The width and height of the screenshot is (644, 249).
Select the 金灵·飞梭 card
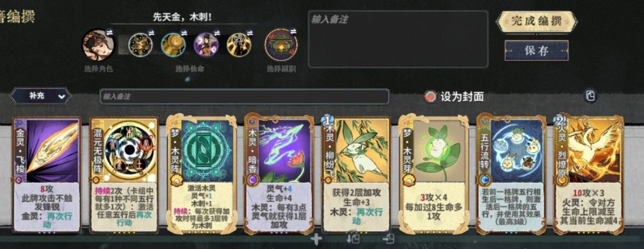point(47,176)
